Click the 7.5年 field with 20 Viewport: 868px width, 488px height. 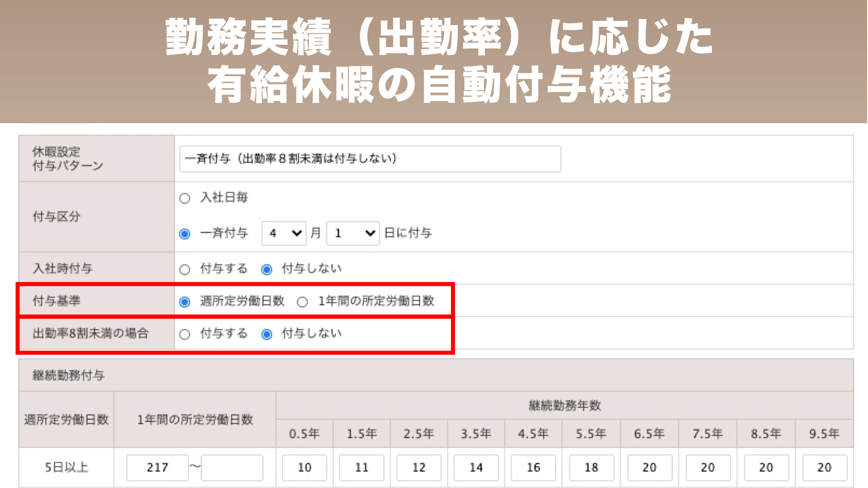[x=708, y=467]
